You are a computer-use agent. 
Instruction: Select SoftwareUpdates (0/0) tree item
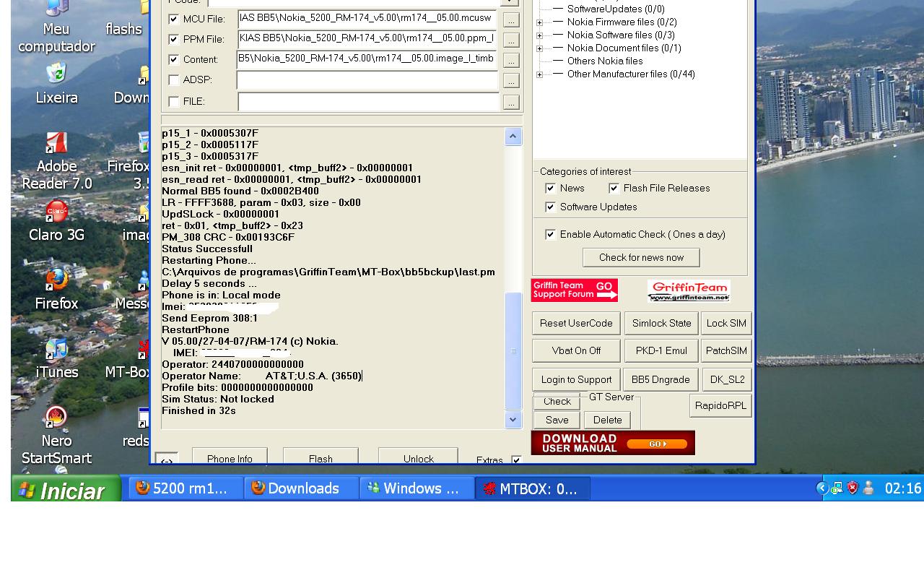pyautogui.click(x=616, y=9)
